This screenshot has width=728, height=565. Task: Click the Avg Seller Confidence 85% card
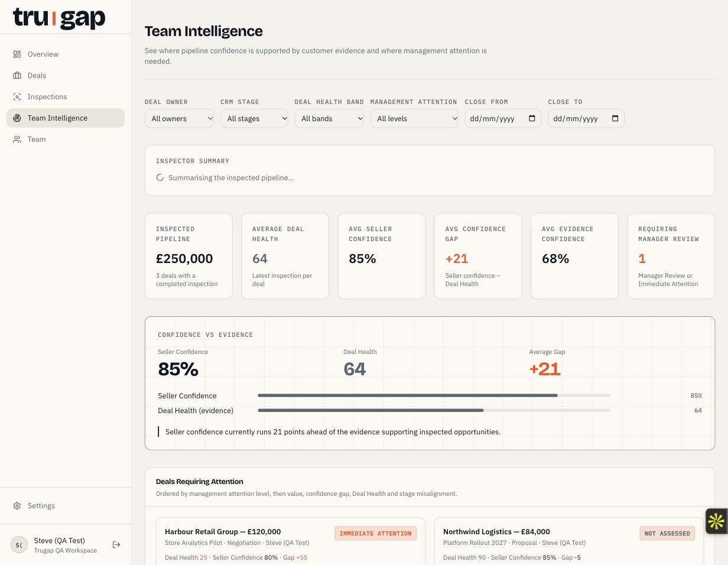tap(382, 256)
